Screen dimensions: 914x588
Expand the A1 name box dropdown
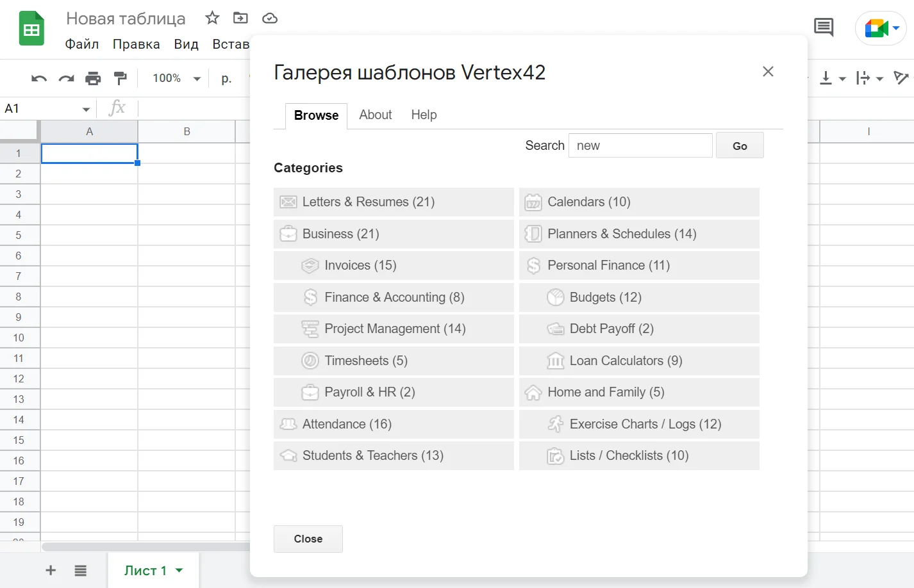coord(86,109)
